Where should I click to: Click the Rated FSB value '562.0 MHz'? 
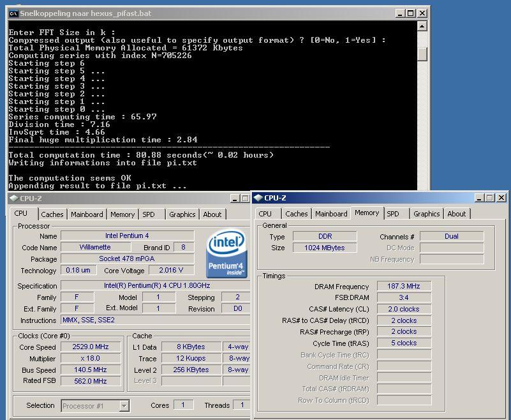91,381
